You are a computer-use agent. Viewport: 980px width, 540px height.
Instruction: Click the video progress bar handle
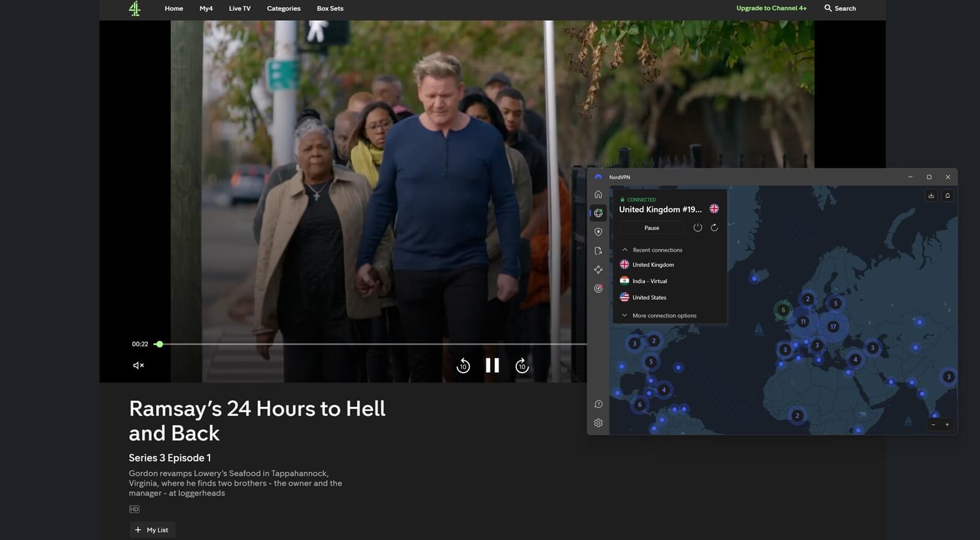click(x=159, y=344)
